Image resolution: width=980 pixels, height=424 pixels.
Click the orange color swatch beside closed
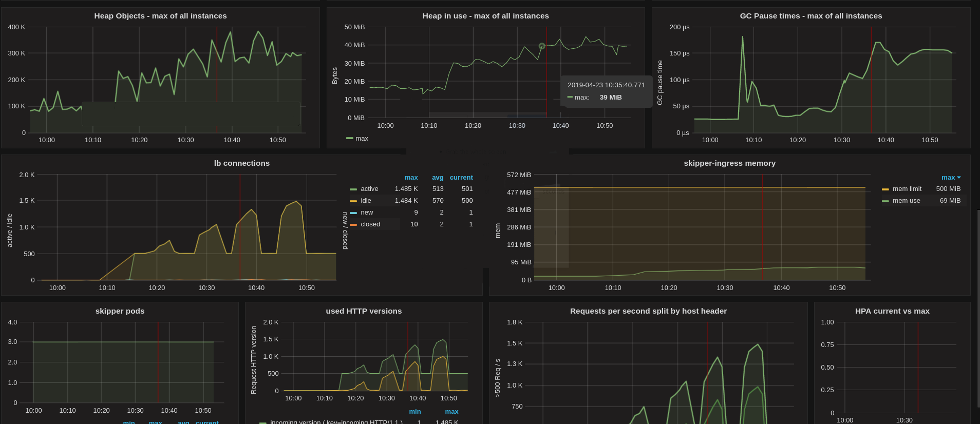[353, 225]
